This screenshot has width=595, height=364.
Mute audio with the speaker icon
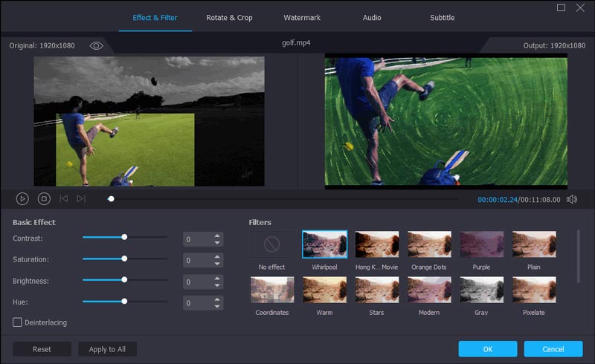point(572,199)
